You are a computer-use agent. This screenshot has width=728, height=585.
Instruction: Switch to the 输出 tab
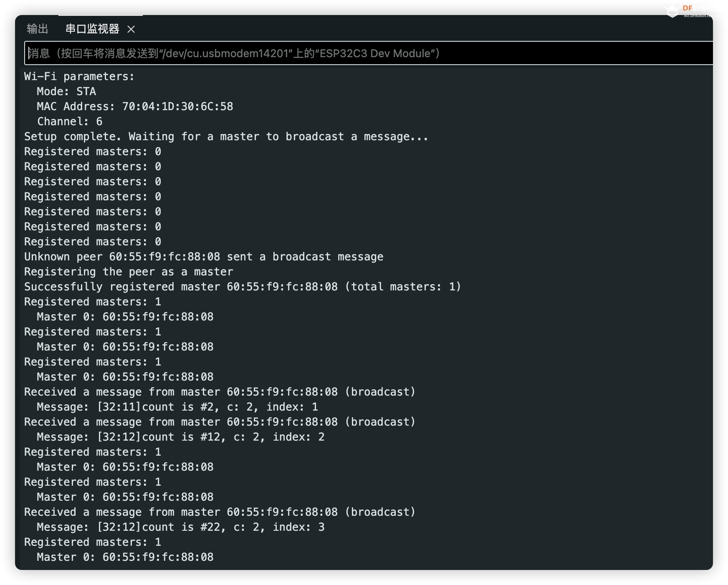pyautogui.click(x=38, y=29)
